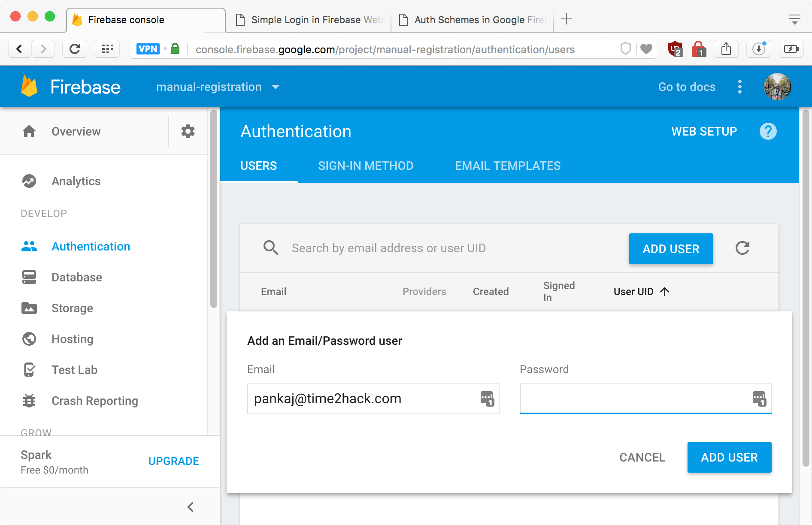Image resolution: width=812 pixels, height=525 pixels.
Task: Click the Storage image icon
Action: (29, 308)
